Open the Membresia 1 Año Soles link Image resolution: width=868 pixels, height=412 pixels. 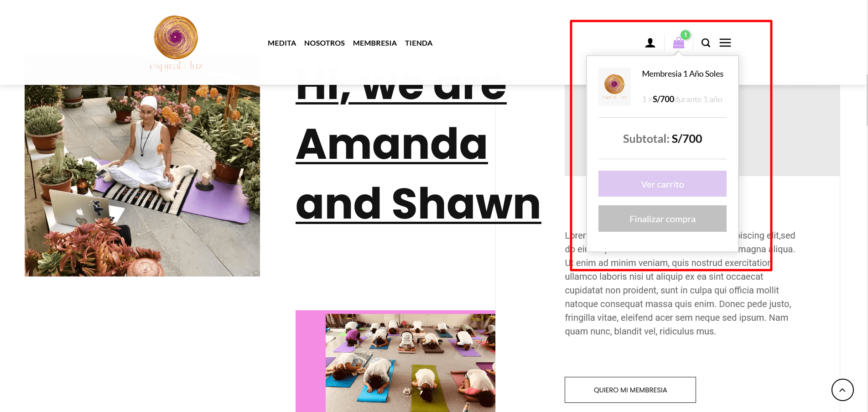click(682, 74)
